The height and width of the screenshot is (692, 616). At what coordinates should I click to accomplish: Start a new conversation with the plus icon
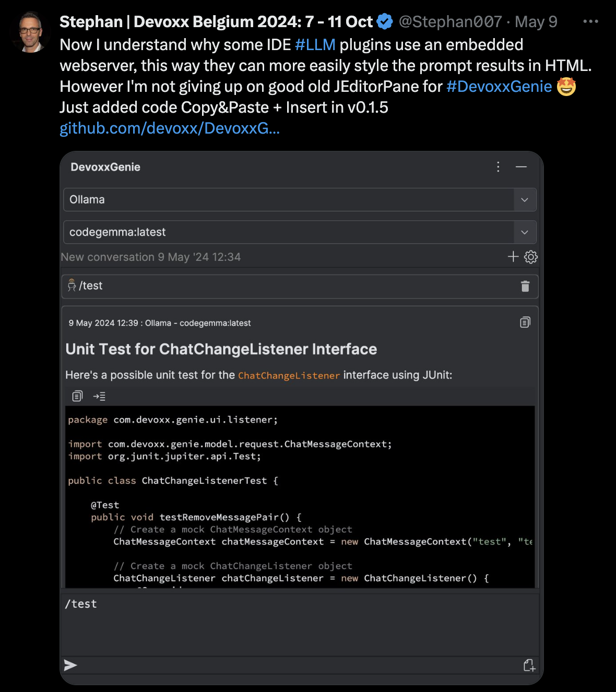[x=513, y=257]
